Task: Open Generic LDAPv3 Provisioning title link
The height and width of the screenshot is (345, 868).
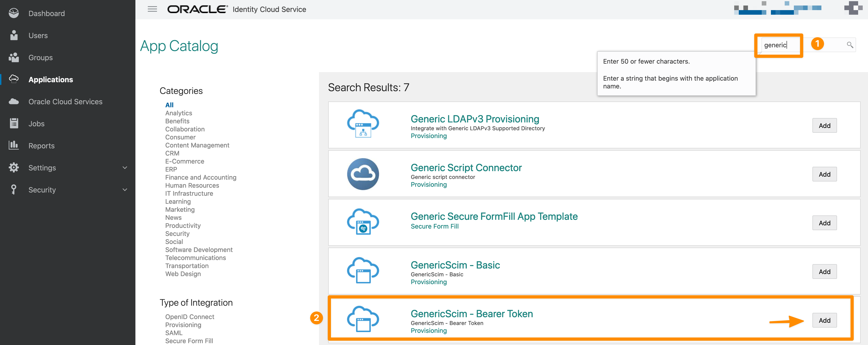Action: (x=475, y=119)
